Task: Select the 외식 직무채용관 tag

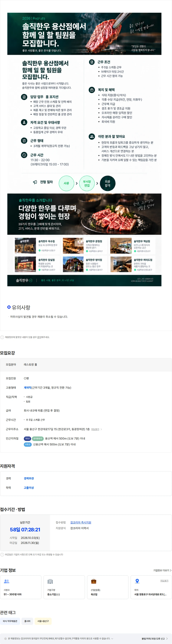Action: click(10, 621)
